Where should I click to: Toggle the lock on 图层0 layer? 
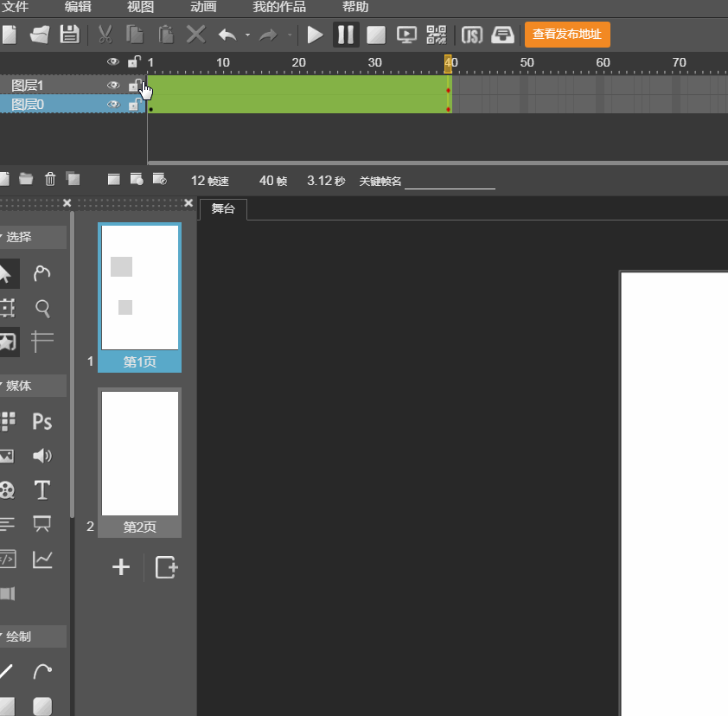click(134, 105)
